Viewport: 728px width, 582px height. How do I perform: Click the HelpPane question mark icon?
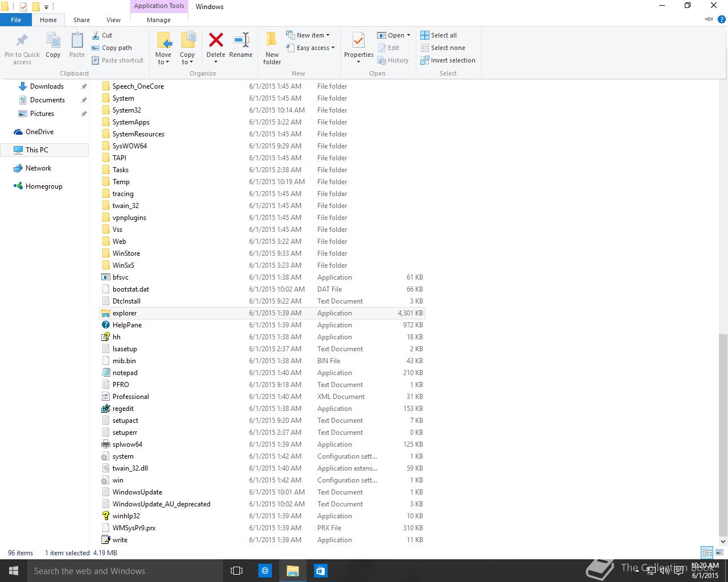105,325
